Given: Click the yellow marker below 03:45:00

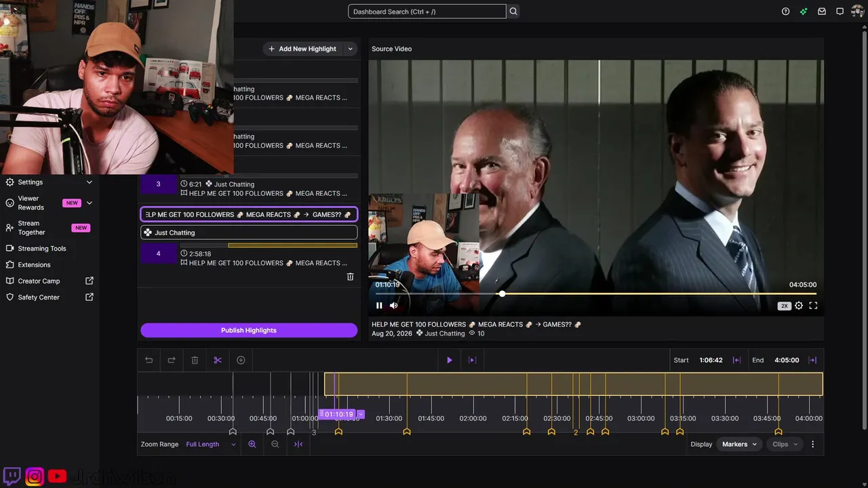Looking at the screenshot, I should [x=778, y=432].
